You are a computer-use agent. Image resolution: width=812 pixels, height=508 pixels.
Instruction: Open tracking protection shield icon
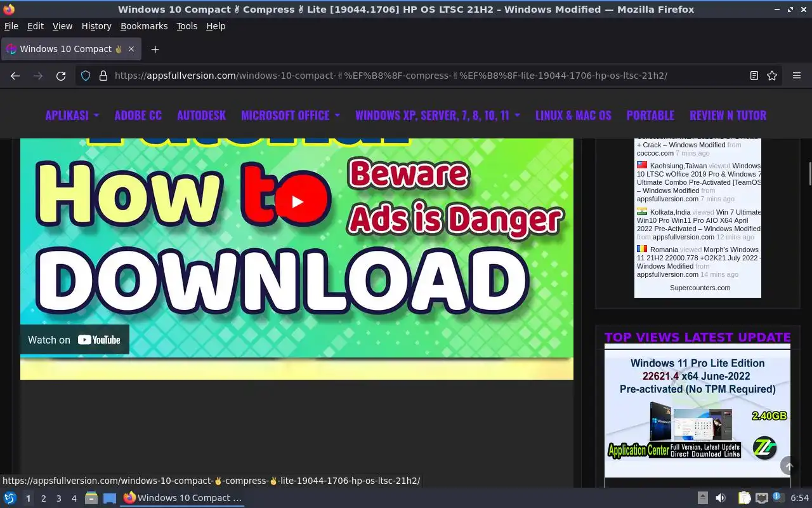pyautogui.click(x=86, y=76)
